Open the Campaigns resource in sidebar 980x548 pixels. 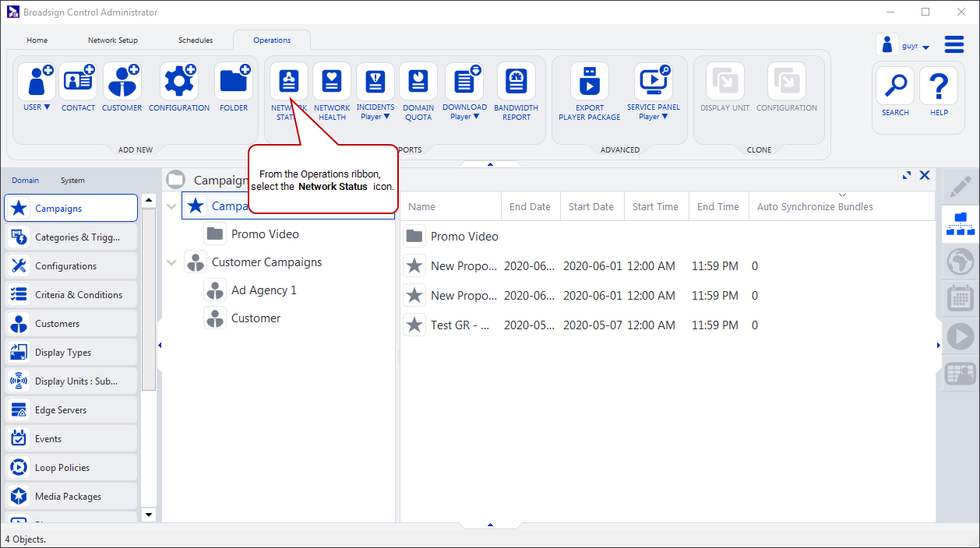click(x=71, y=209)
